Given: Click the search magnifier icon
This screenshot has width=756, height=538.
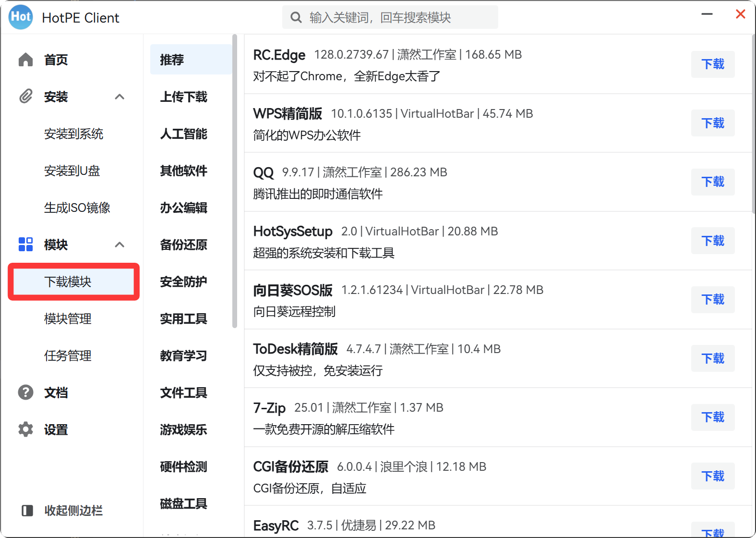Looking at the screenshot, I should (x=296, y=18).
